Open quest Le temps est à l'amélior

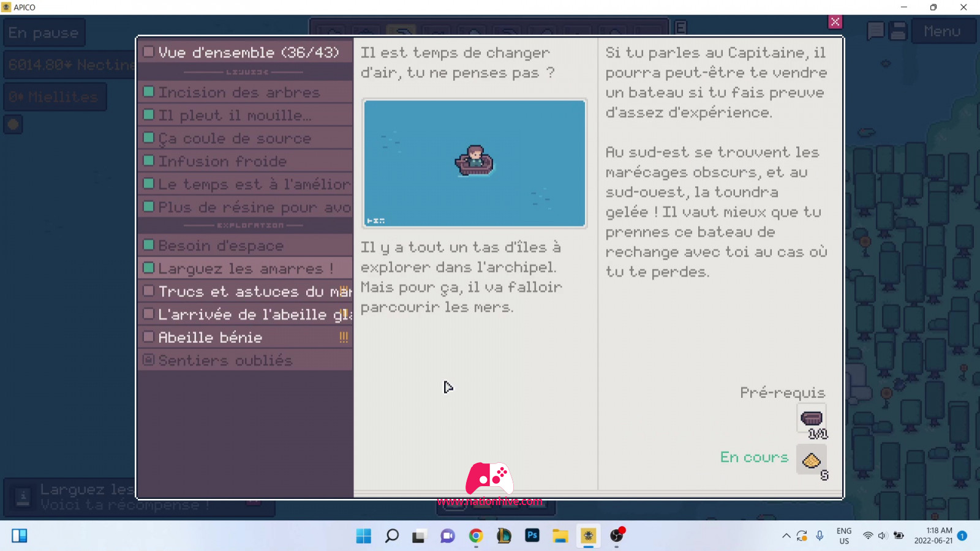coord(246,184)
